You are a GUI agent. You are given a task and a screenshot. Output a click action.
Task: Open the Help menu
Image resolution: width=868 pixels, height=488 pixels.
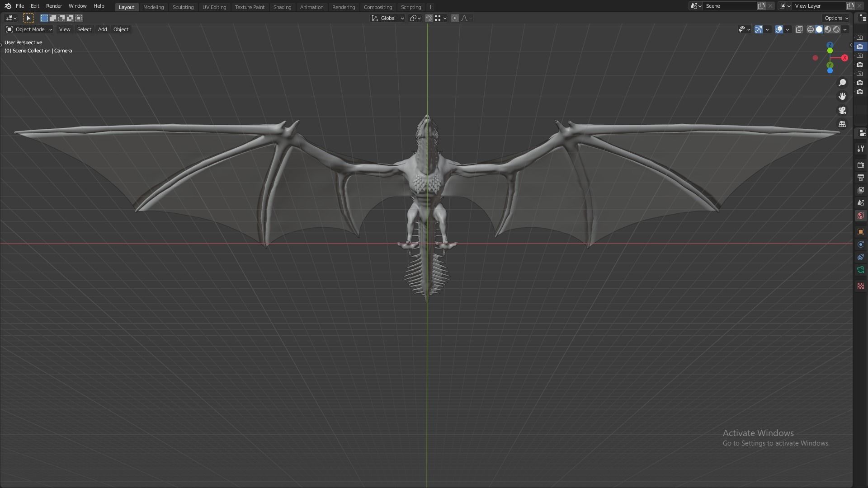99,6
